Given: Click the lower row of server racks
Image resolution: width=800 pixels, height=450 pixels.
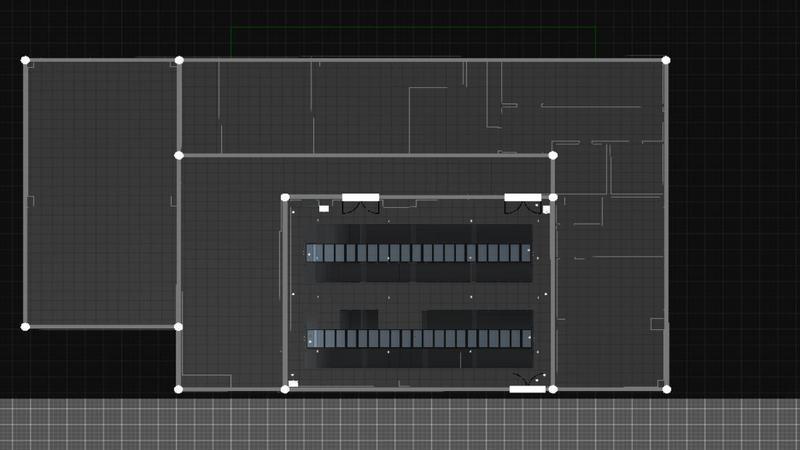Looking at the screenshot, I should coord(419,339).
